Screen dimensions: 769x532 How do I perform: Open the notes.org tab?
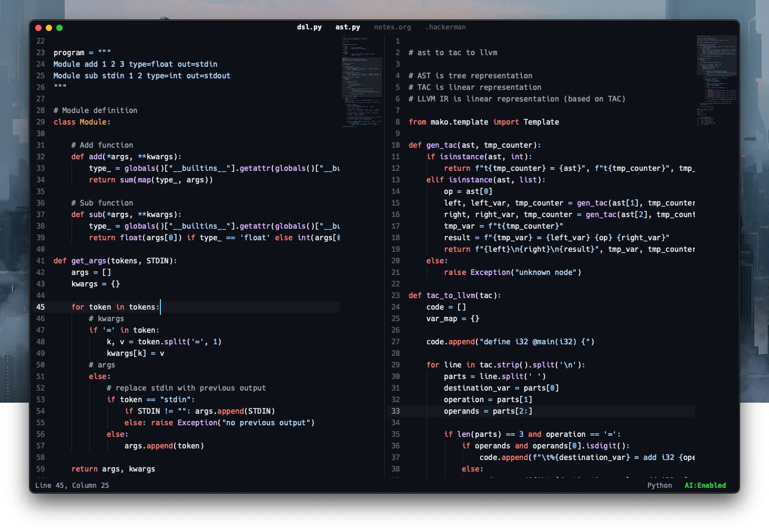[392, 27]
